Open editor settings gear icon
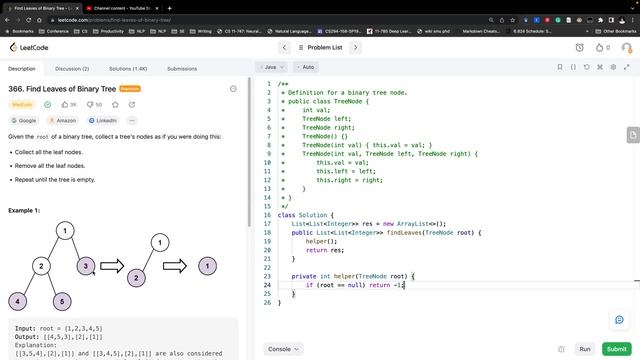Image resolution: width=640 pixels, height=360 pixels. tap(613, 67)
